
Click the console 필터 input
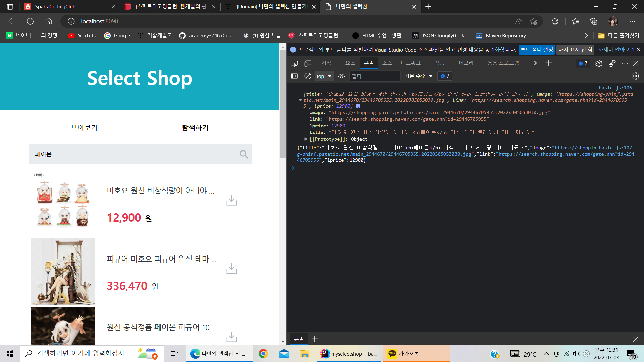[x=375, y=76]
